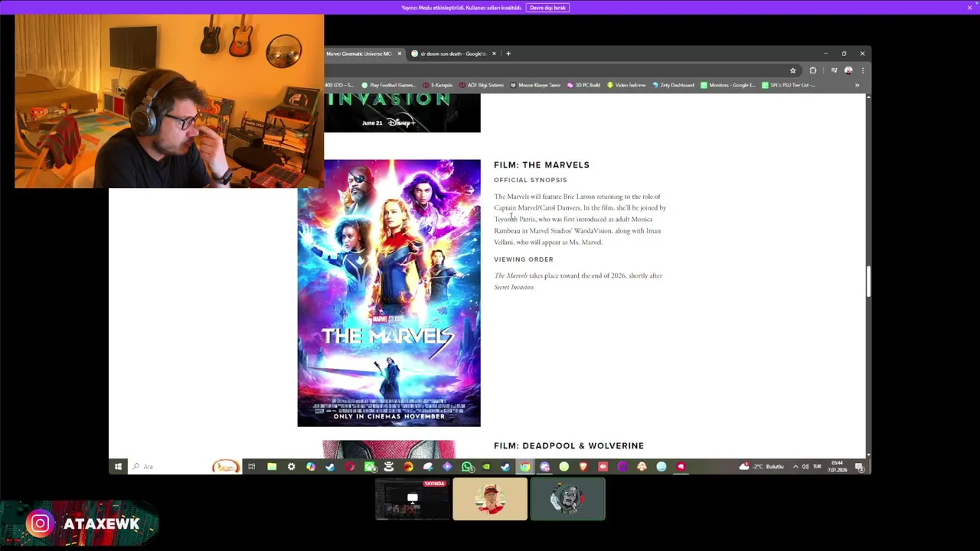The height and width of the screenshot is (551, 980).
Task: Switch TUR keyboard language indicator
Action: 817,466
